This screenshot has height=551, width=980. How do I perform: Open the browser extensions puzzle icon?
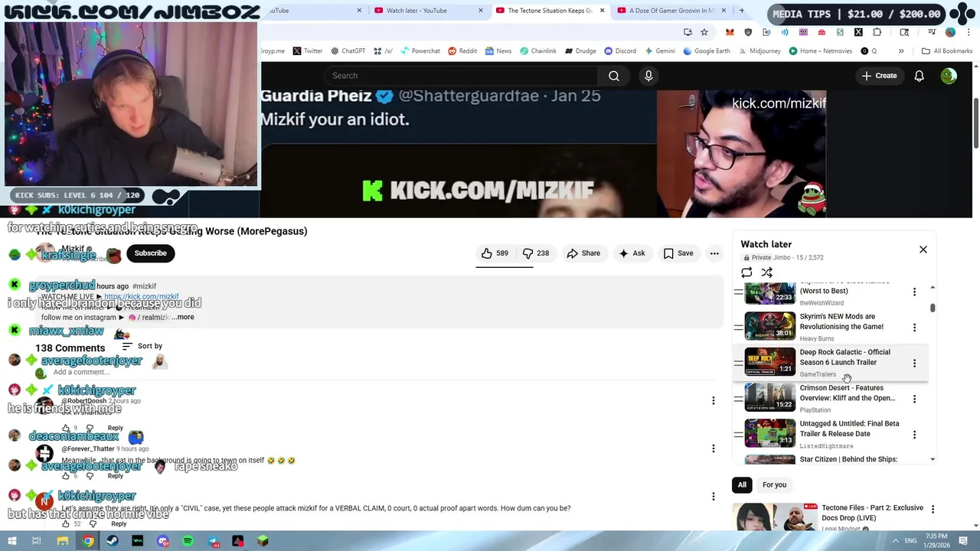pyautogui.click(x=877, y=32)
